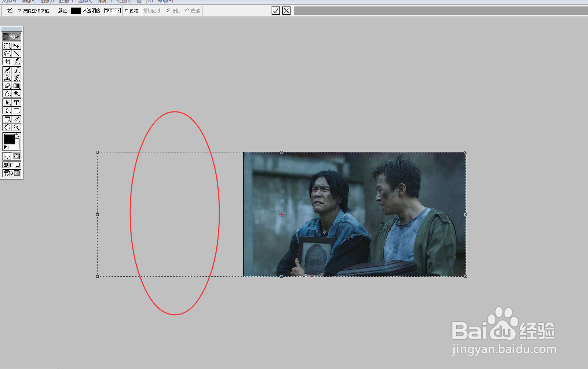Viewport: 588px width, 369px height.
Task: Select the History Brush tool
Action: click(17, 78)
